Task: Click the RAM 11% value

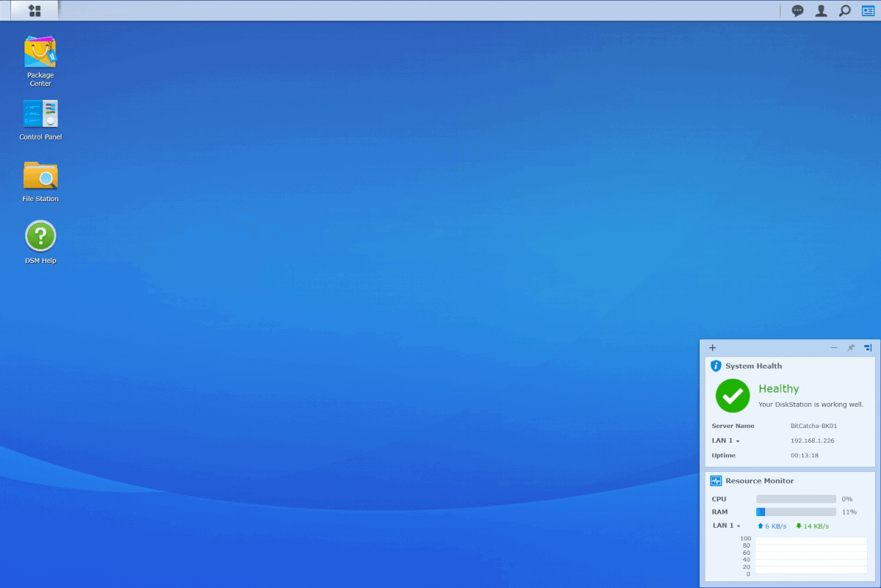Action: [849, 512]
